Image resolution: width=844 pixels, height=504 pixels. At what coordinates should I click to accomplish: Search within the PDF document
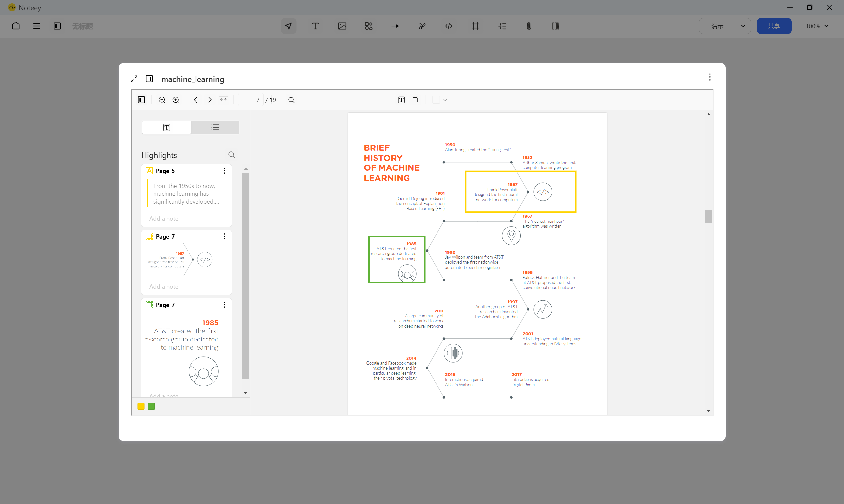coord(291,100)
